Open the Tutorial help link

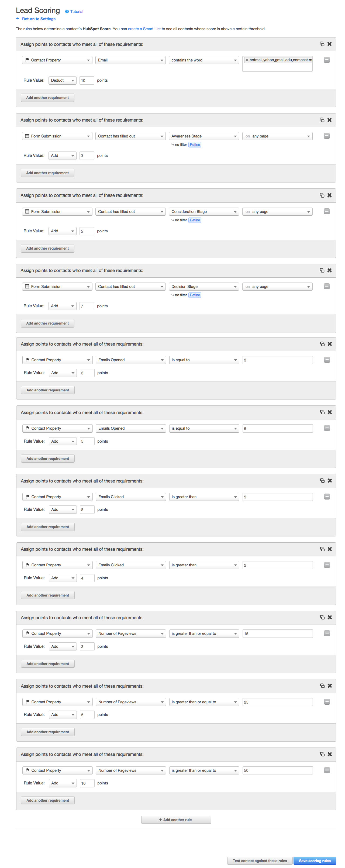(x=77, y=11)
